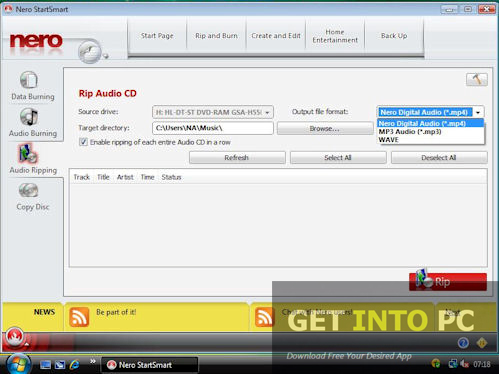Click the red Nero flame button at bottom left

14,337
